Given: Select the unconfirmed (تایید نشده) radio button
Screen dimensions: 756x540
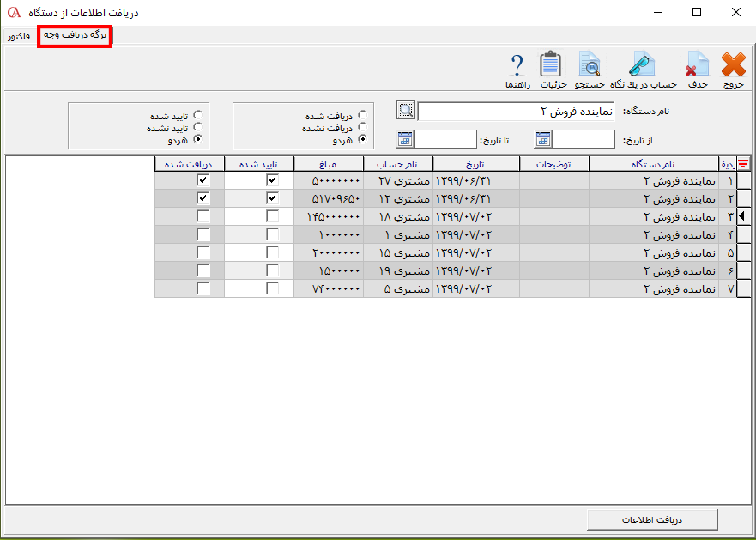Looking at the screenshot, I should (199, 127).
